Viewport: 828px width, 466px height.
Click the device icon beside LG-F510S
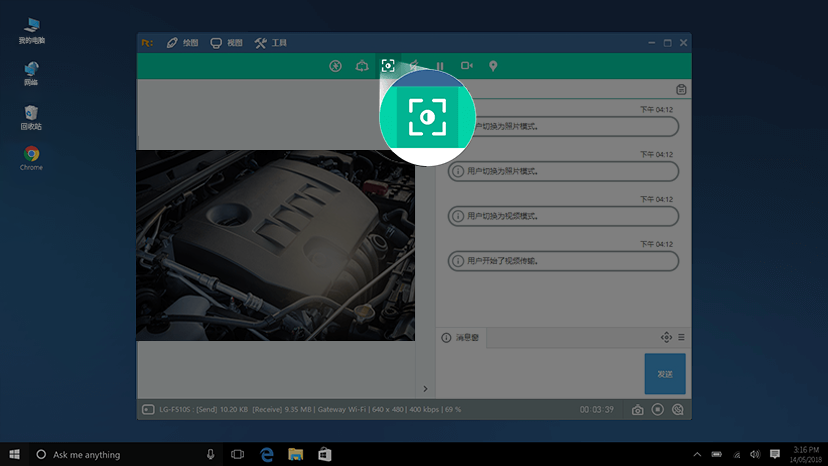pyautogui.click(x=148, y=409)
